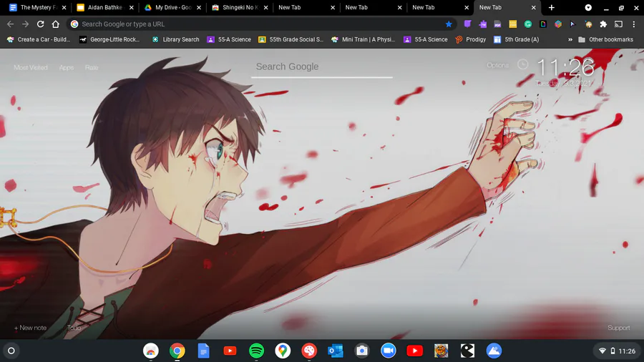Open Library Search bookmark
This screenshot has width=644, height=362.
[175, 39]
